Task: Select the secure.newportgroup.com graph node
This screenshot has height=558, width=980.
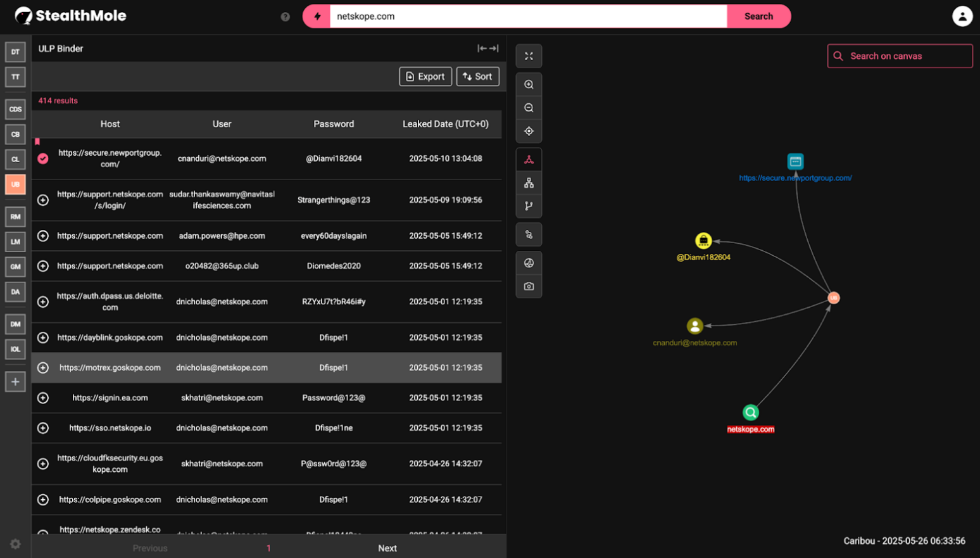Action: click(x=795, y=162)
